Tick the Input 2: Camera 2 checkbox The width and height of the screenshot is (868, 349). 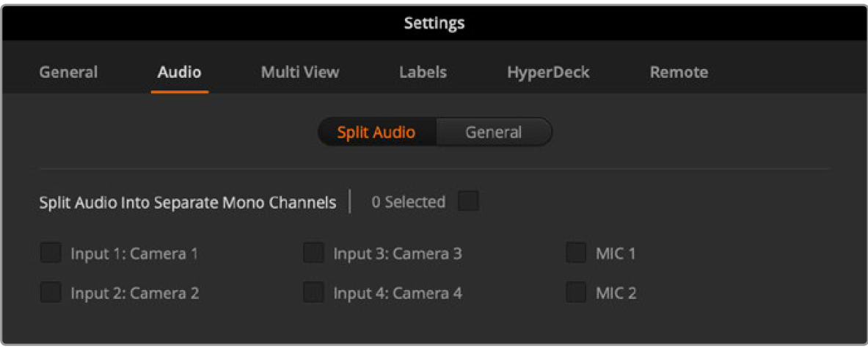point(51,293)
